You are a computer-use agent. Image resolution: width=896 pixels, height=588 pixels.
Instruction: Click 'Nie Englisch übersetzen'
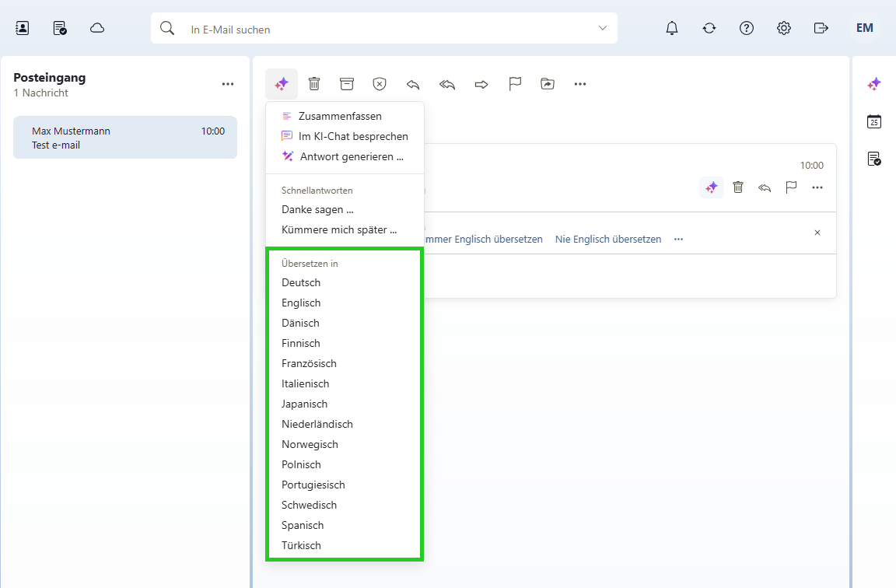(x=607, y=239)
